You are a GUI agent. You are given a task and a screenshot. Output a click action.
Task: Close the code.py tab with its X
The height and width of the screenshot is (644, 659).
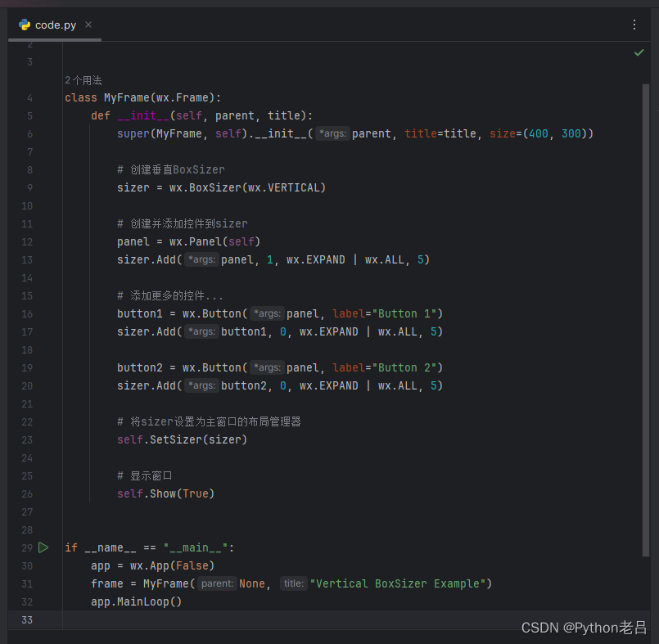pos(88,25)
